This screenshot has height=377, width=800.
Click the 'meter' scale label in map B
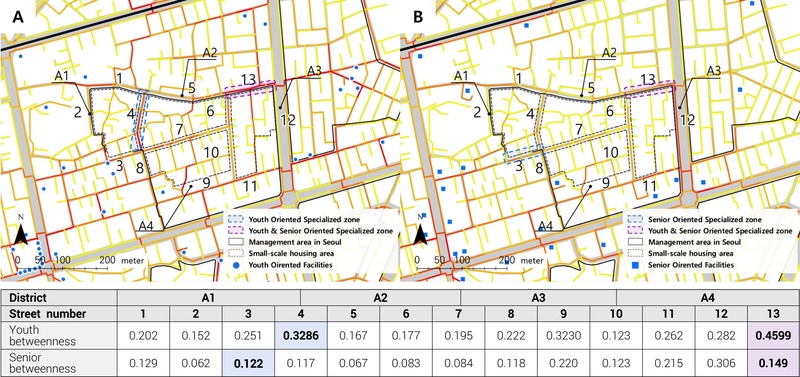point(533,260)
